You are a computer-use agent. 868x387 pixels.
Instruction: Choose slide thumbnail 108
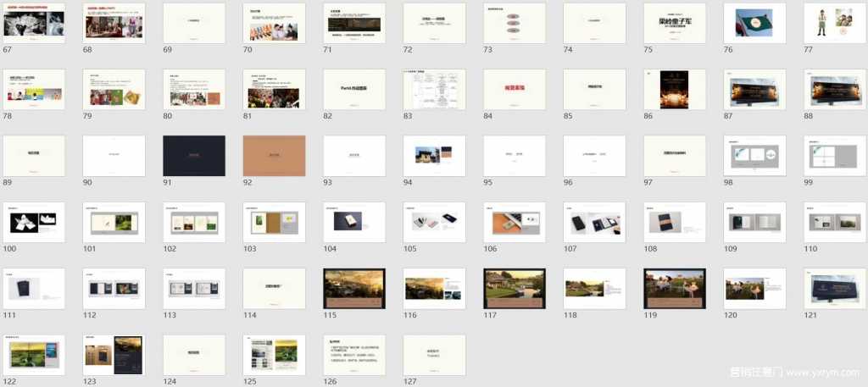click(x=675, y=222)
